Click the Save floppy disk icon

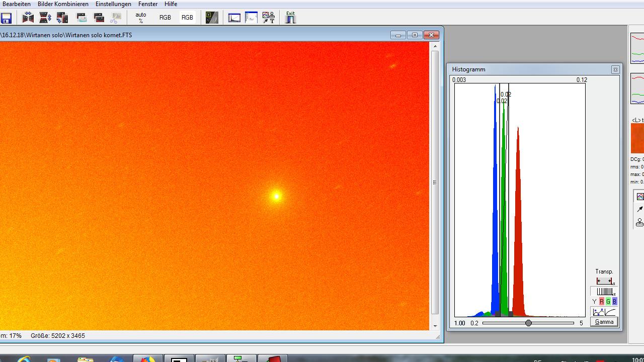click(6, 18)
